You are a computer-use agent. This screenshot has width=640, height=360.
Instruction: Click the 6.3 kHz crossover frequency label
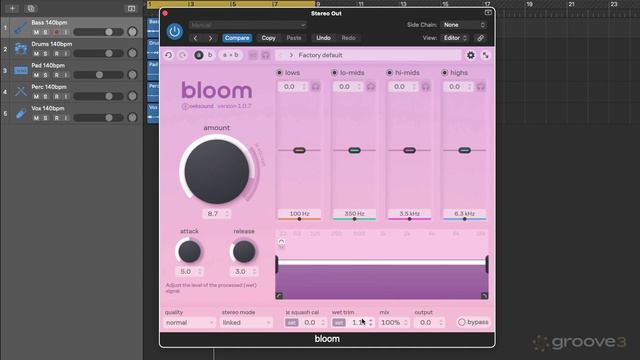[464, 213]
